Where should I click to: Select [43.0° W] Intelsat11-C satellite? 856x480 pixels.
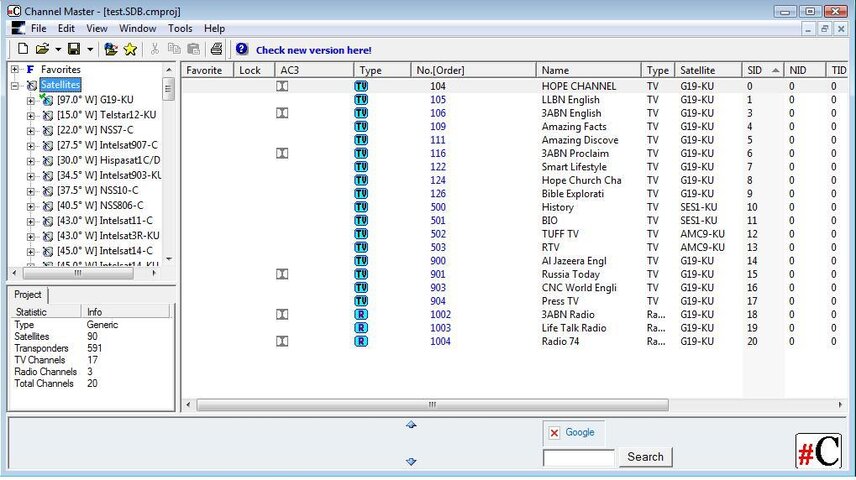pos(105,221)
